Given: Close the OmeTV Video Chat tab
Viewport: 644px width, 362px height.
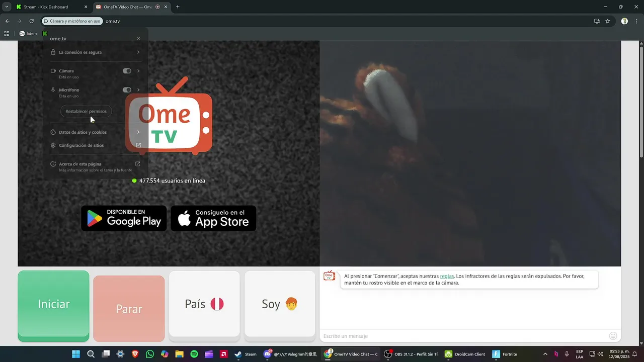Looking at the screenshot, I should [166, 7].
